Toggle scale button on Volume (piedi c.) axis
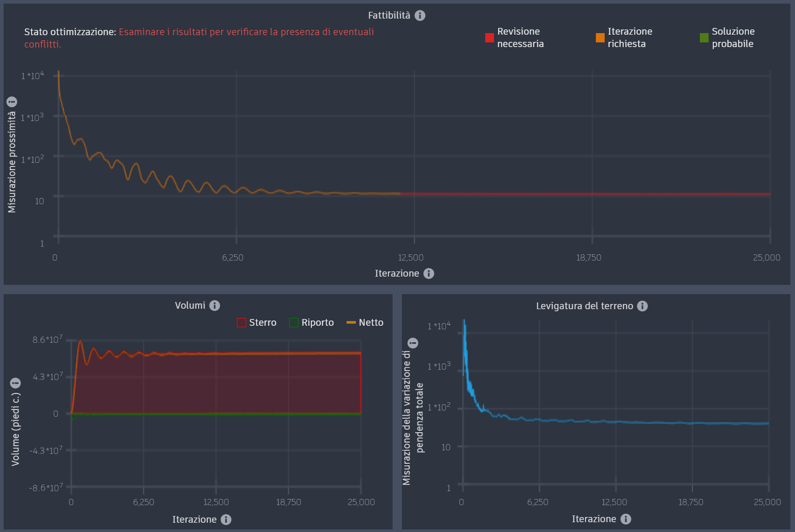Image resolution: width=795 pixels, height=532 pixels. coord(16,383)
